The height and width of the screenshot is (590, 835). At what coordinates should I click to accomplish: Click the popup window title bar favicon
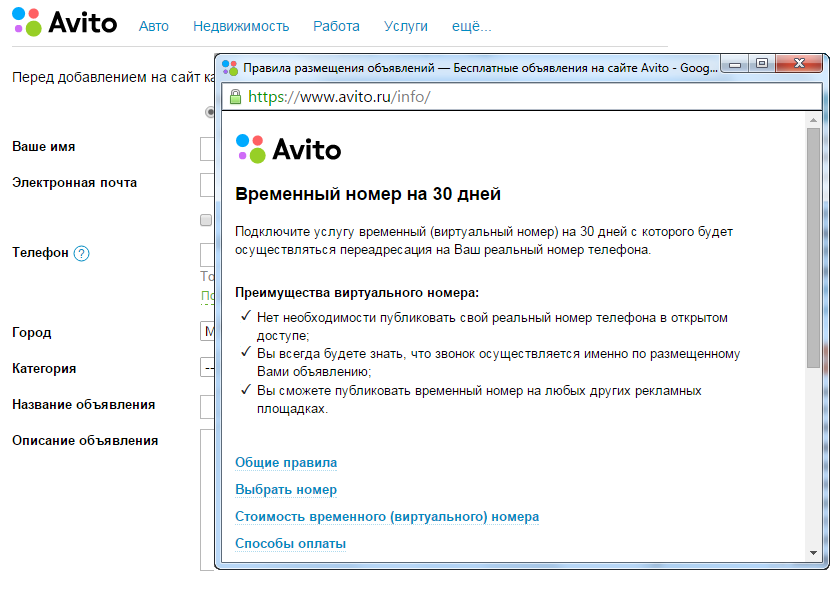pyautogui.click(x=230, y=68)
